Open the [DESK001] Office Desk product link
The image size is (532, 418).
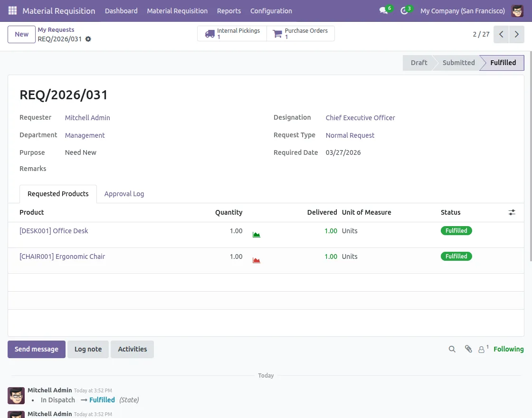(x=54, y=231)
